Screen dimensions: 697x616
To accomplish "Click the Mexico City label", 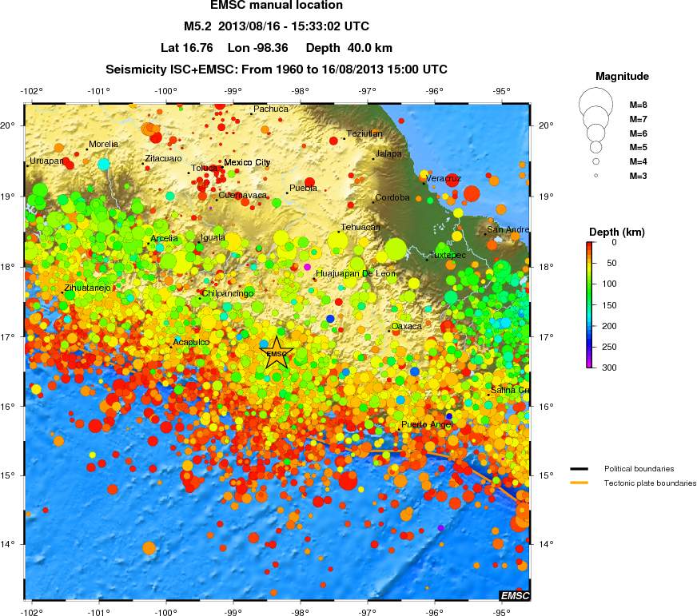I will 247,163.
